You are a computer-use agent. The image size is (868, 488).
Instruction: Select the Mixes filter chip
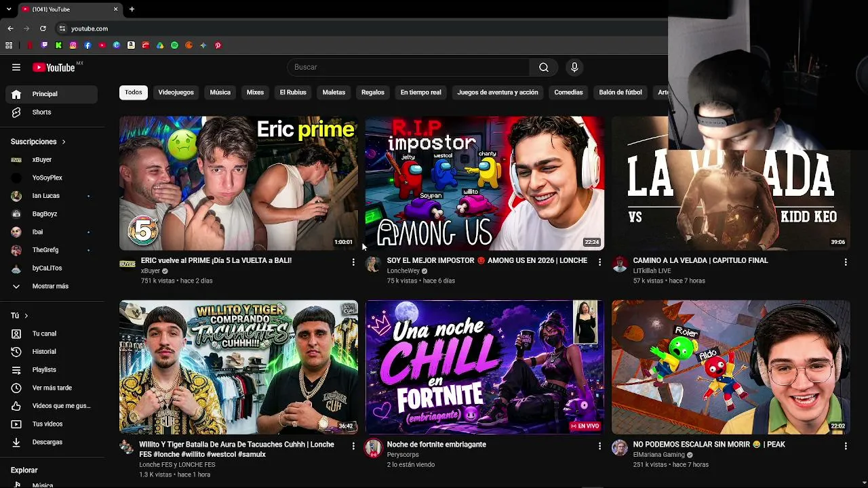point(255,92)
